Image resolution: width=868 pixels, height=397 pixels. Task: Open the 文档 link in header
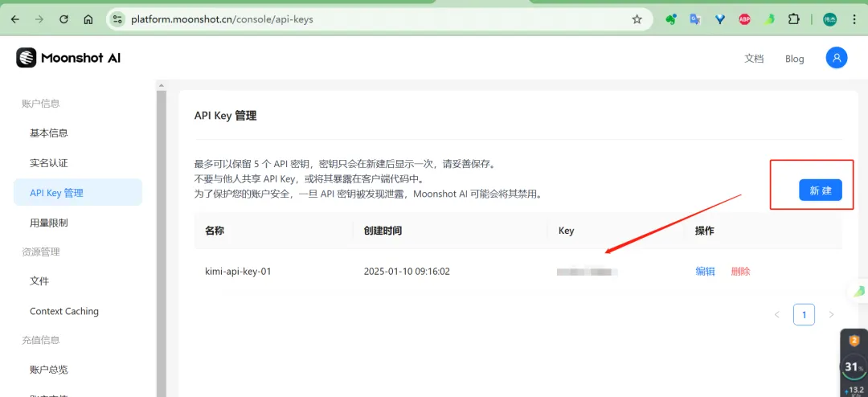pyautogui.click(x=754, y=59)
